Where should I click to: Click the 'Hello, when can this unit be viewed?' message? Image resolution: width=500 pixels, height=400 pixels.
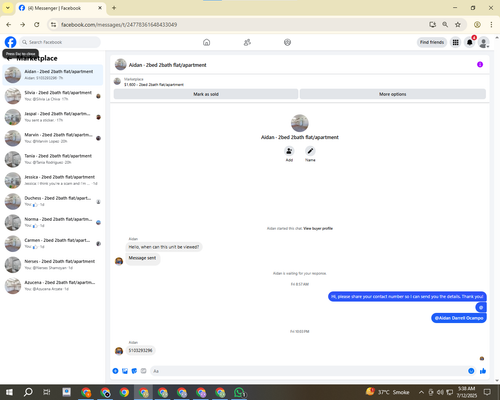tap(164, 247)
